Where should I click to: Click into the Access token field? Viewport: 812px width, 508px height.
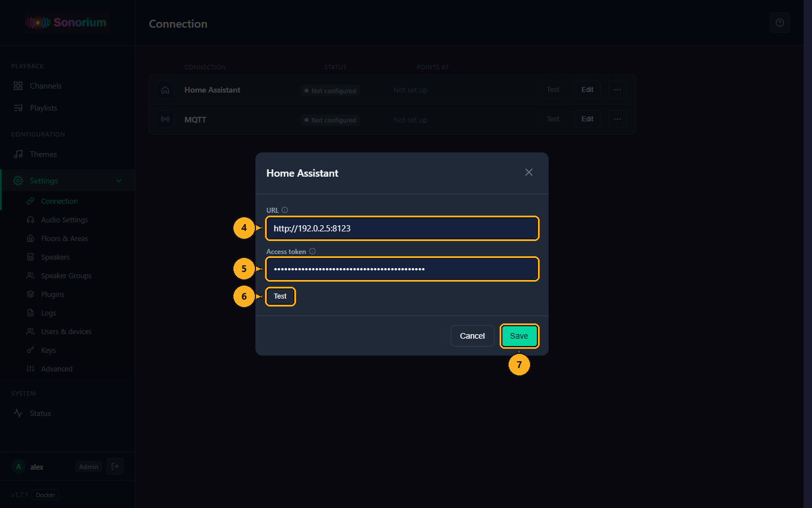click(x=402, y=269)
